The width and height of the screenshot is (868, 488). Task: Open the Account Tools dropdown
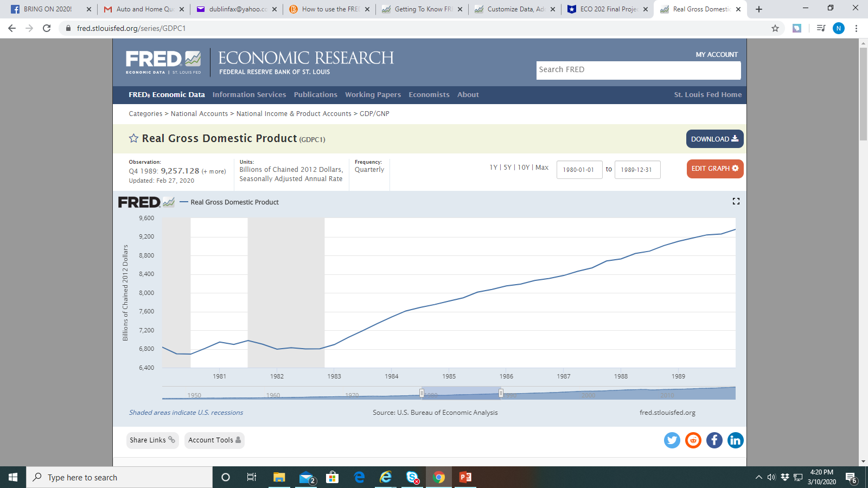point(214,440)
